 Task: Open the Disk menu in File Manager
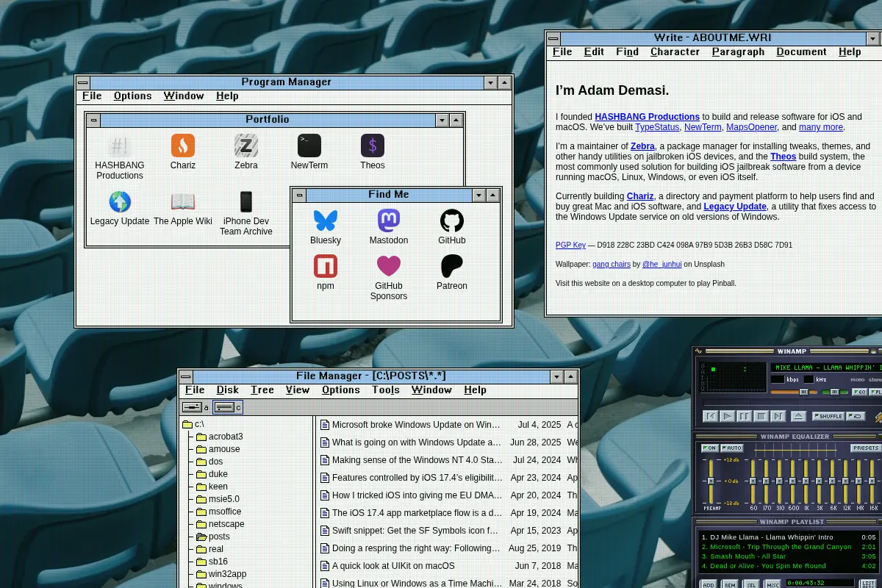228,390
